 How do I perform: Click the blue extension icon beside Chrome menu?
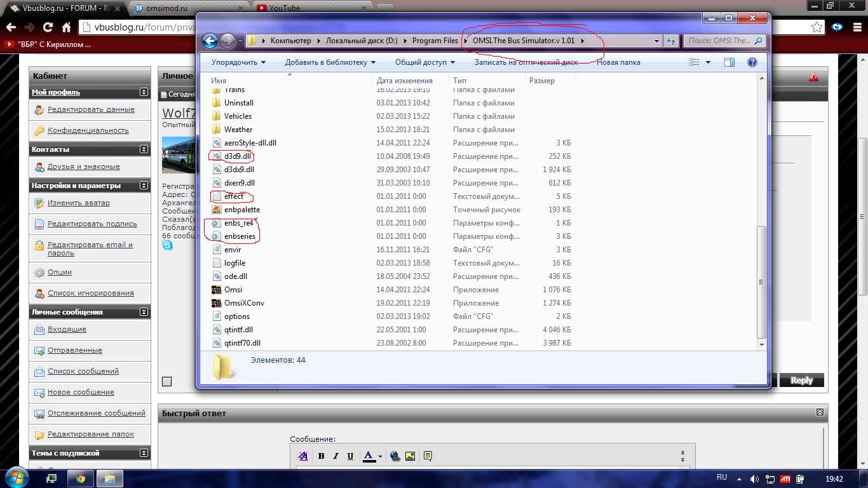[x=838, y=27]
